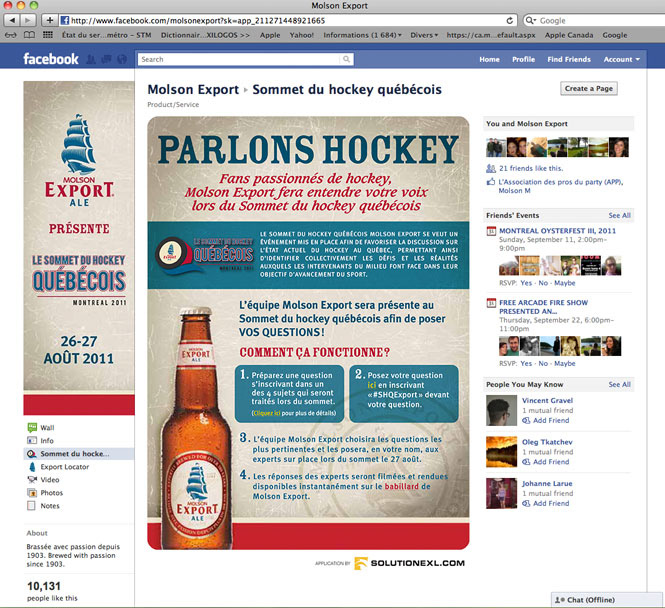Add Vincent Gravel as a friend
This screenshot has height=608, width=665.
(x=551, y=421)
